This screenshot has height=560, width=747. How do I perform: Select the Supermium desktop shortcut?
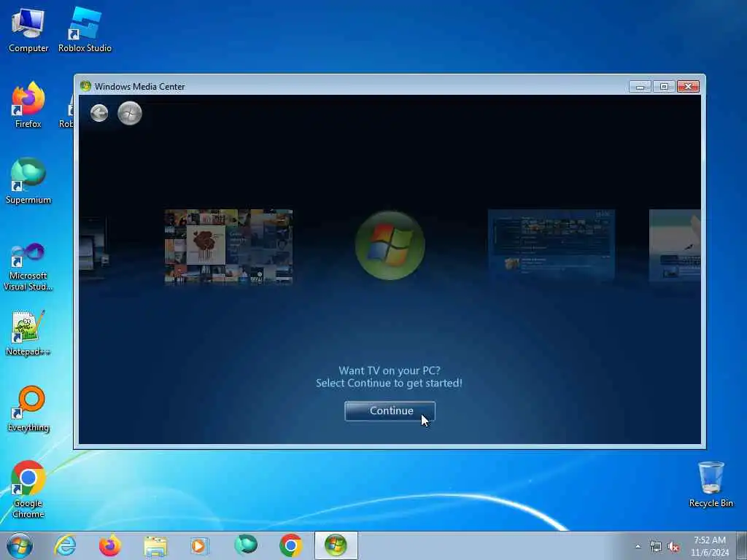click(x=28, y=182)
